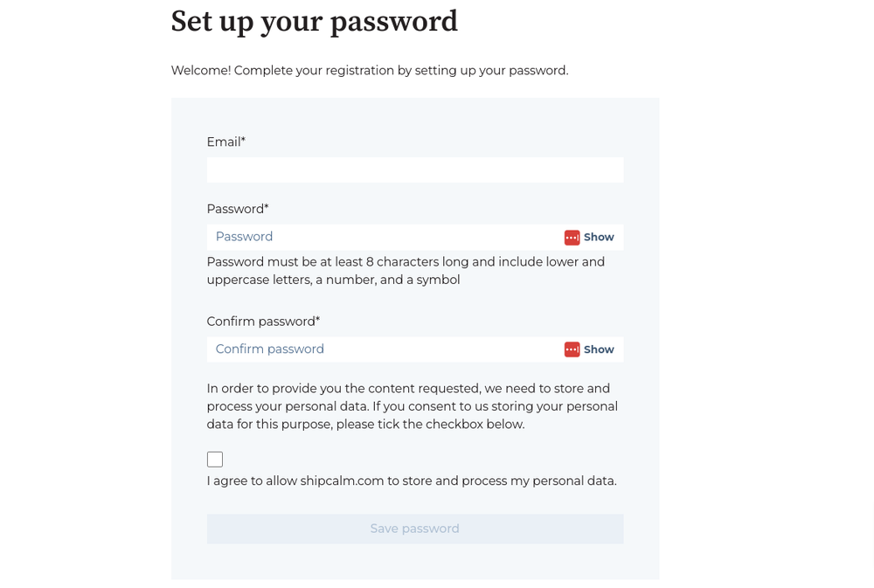Click the Email* field label
874x588 pixels.
[225, 142]
